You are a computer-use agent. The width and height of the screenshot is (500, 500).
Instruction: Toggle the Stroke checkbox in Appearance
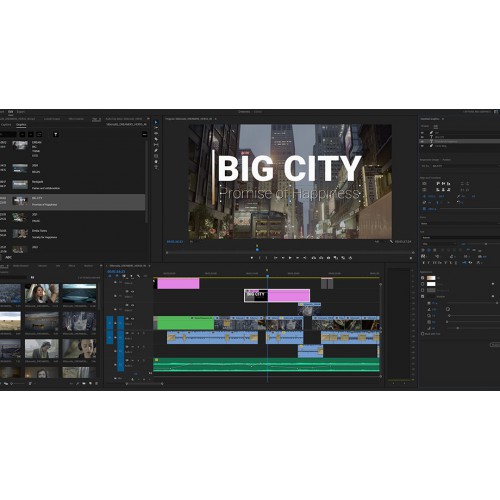click(422, 284)
